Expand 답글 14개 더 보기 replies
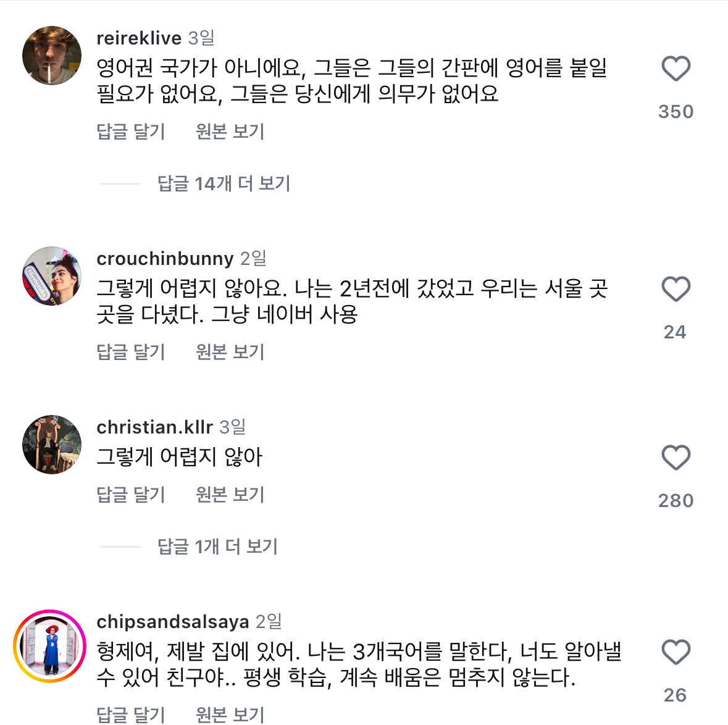This screenshot has width=728, height=725. click(224, 183)
